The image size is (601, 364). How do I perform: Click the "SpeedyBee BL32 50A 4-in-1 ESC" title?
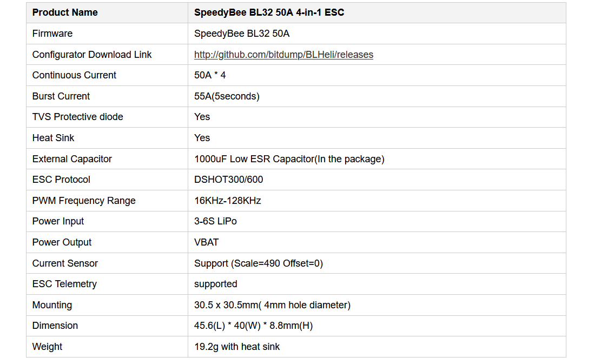[x=269, y=12]
